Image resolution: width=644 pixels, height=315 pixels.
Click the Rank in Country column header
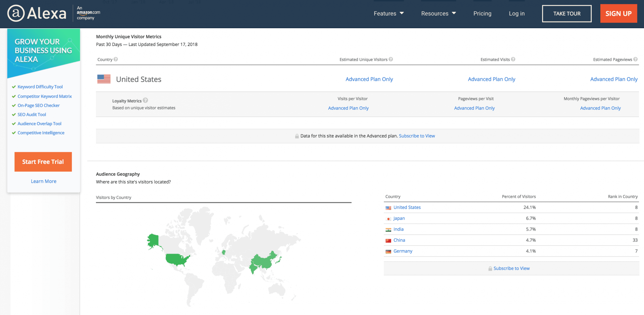[623, 197]
